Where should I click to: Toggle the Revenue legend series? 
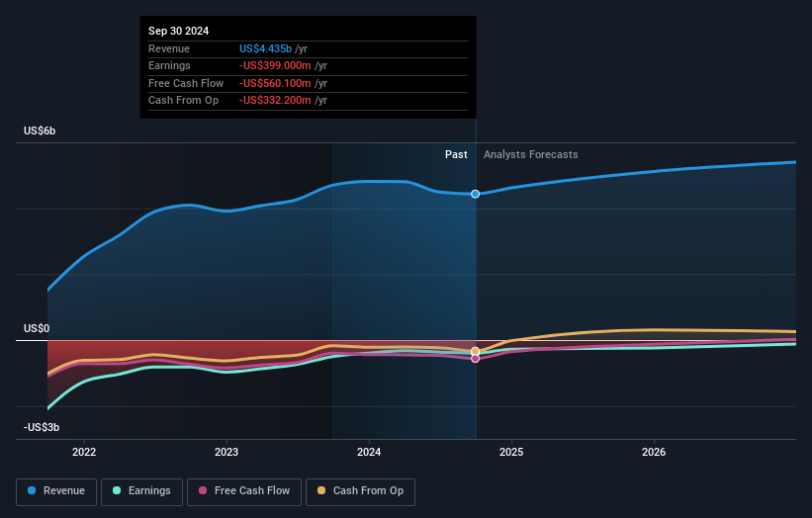point(56,491)
